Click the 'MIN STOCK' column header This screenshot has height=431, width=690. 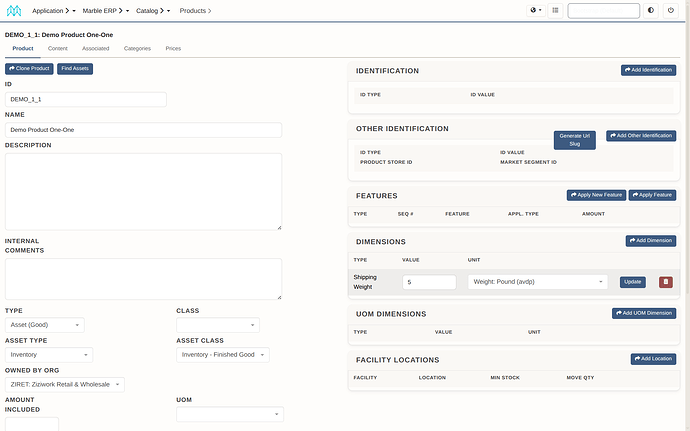pos(505,378)
